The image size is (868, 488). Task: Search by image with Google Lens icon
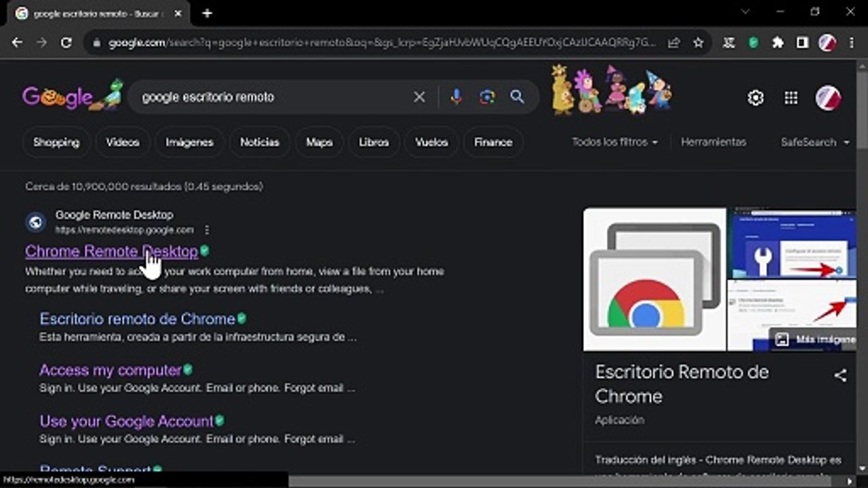(x=487, y=97)
